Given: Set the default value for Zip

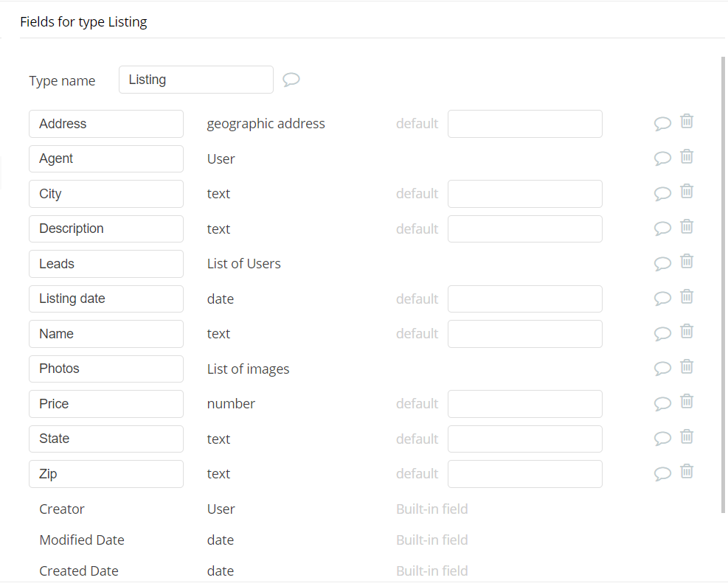Looking at the screenshot, I should (524, 474).
